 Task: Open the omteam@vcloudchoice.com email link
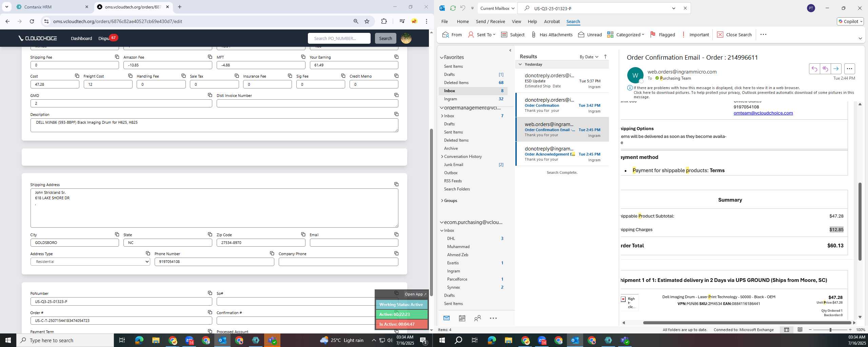coord(763,113)
